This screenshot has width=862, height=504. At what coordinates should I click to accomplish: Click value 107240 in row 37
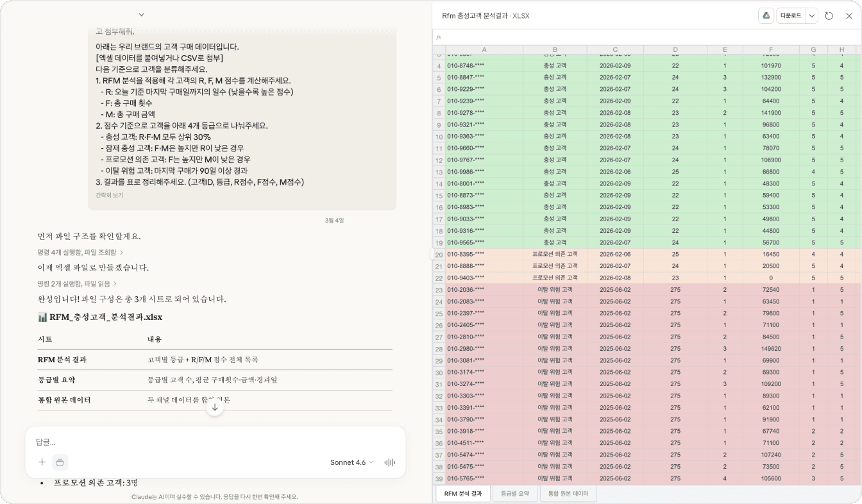[x=771, y=455]
